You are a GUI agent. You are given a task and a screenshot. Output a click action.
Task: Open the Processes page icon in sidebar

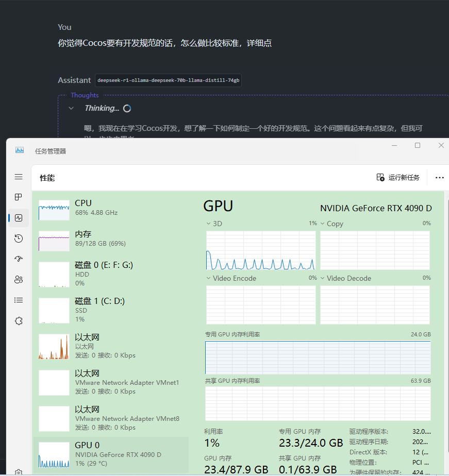[19, 197]
